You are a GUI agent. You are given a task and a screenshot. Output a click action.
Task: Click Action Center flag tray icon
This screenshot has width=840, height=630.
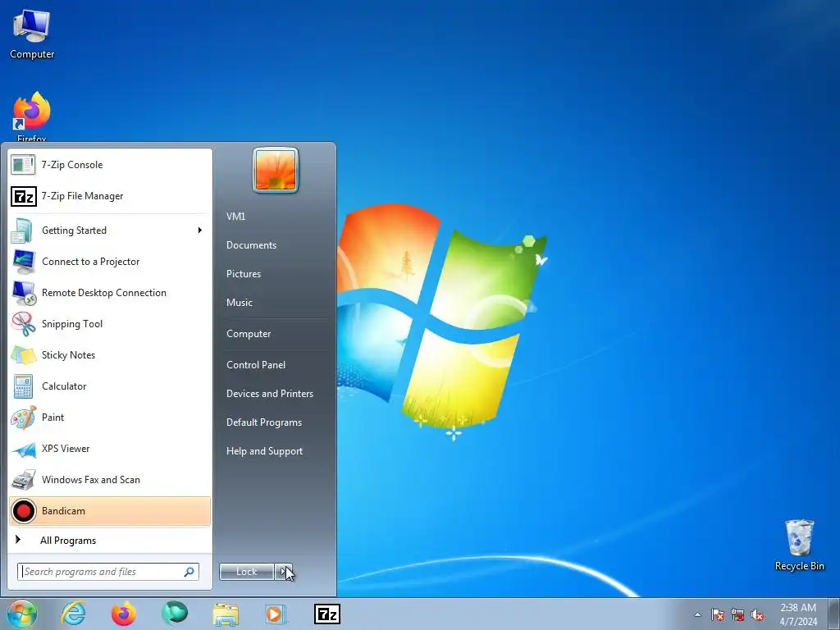pos(717,615)
